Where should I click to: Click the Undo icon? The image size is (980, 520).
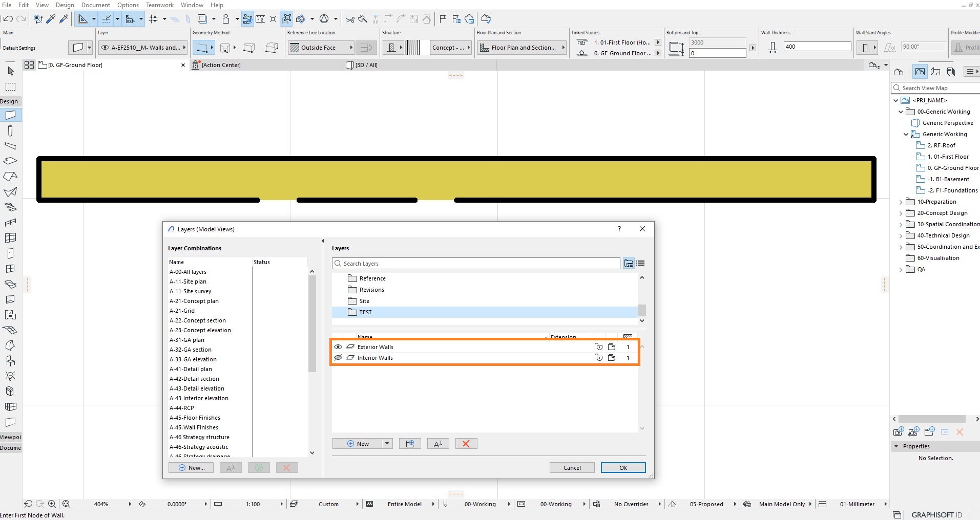pyautogui.click(x=8, y=19)
